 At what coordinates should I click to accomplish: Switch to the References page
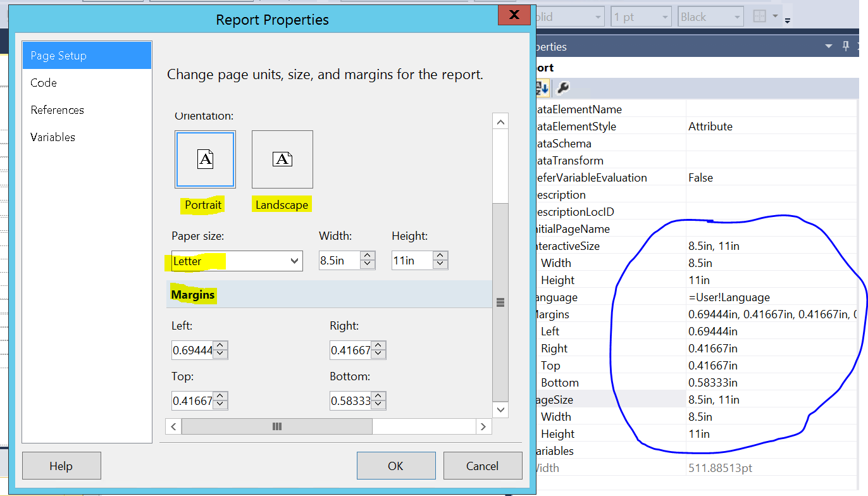pyautogui.click(x=57, y=109)
